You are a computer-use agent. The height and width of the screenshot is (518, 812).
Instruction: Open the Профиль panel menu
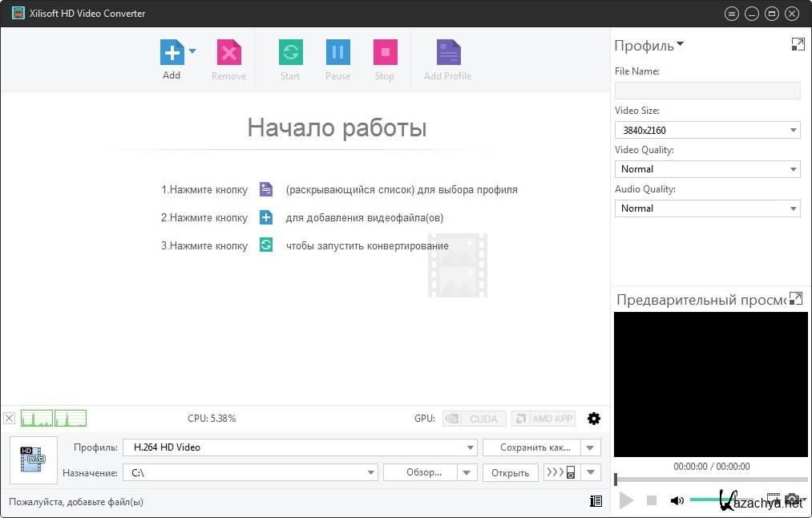(x=649, y=46)
